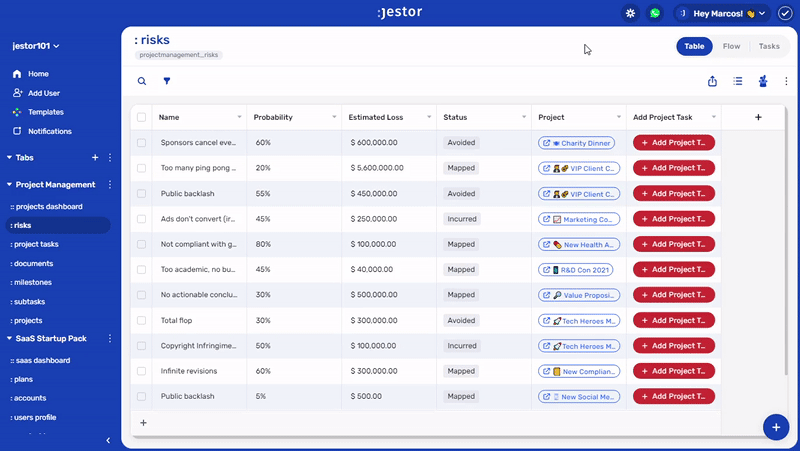
Task: Open the WhatsApp chat icon in header
Action: 655,13
